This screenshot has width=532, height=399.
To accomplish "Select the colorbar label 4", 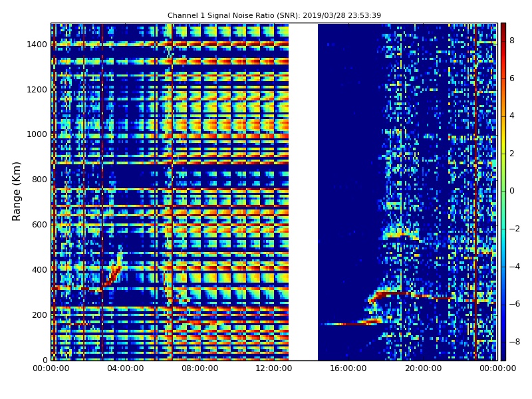I will coord(512,116).
